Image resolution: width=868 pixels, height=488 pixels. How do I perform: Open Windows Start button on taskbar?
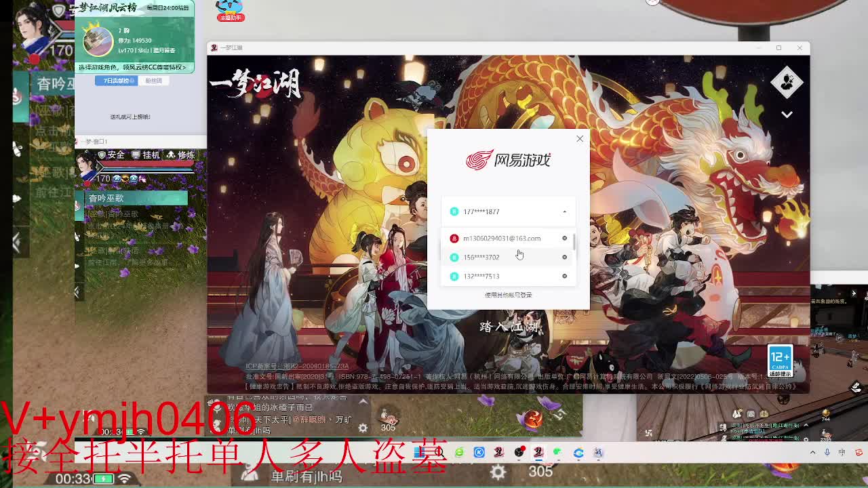click(420, 452)
